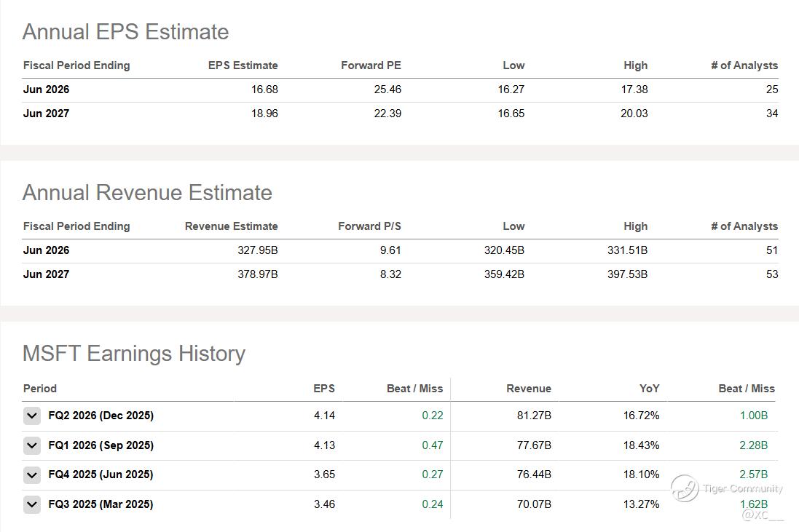Click the Forward PE column header
This screenshot has width=799, height=532.
tap(371, 65)
